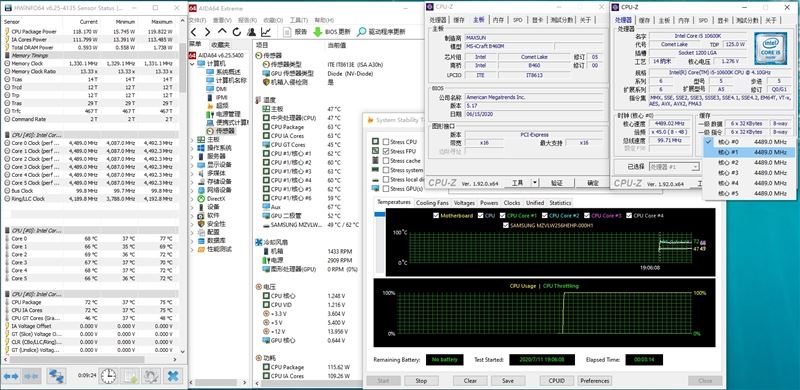Toggle CPU Core #1 graph checkbox
800x390 pixels.
click(x=503, y=216)
